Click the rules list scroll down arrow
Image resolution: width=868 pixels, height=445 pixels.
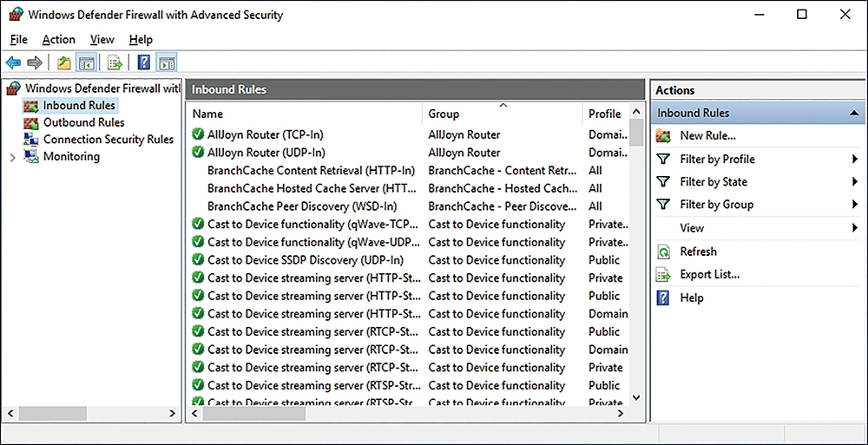click(636, 397)
